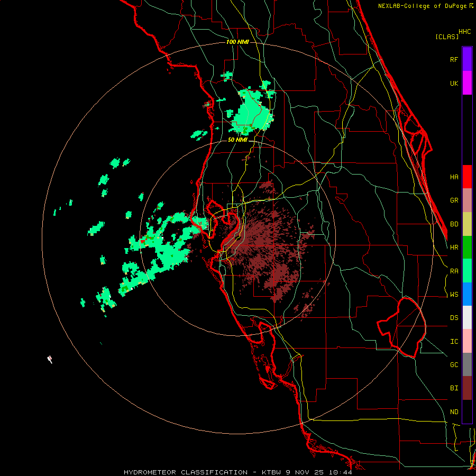Click the "IC" legend label
Image resolution: width=476 pixels, height=476 pixels.
click(x=454, y=342)
